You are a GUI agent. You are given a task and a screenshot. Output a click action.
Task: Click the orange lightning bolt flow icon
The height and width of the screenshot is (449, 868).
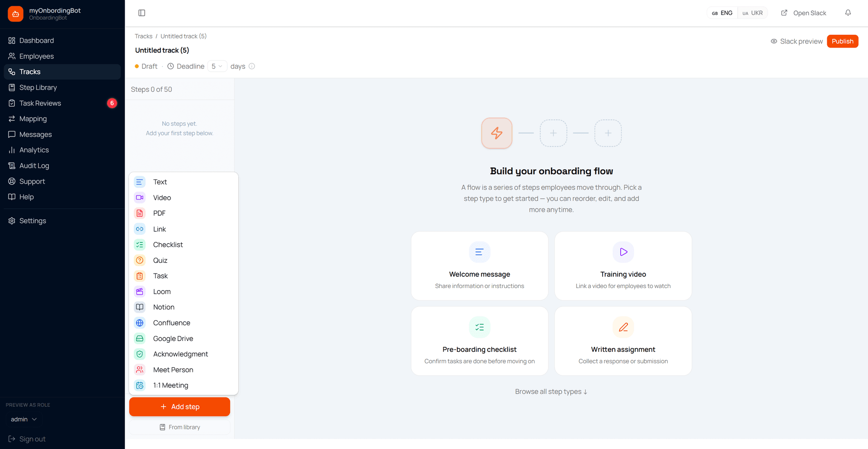pos(497,133)
